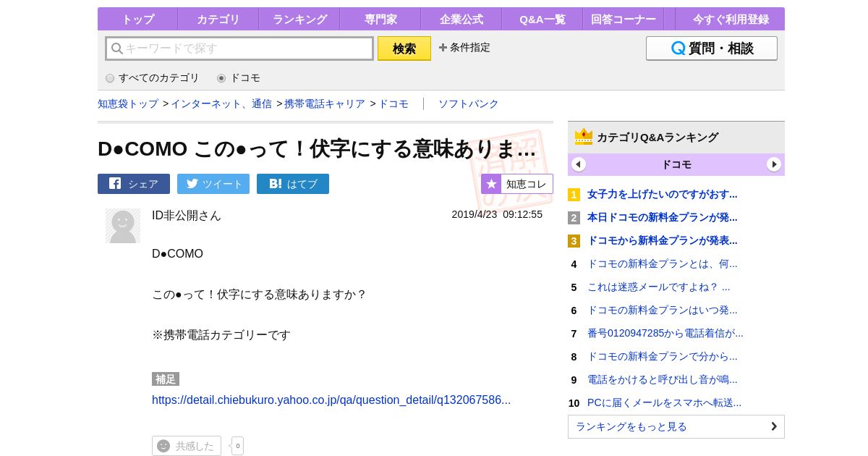The height and width of the screenshot is (456, 868).
Task: Click the smiley face on 共感した button
Action: click(163, 446)
